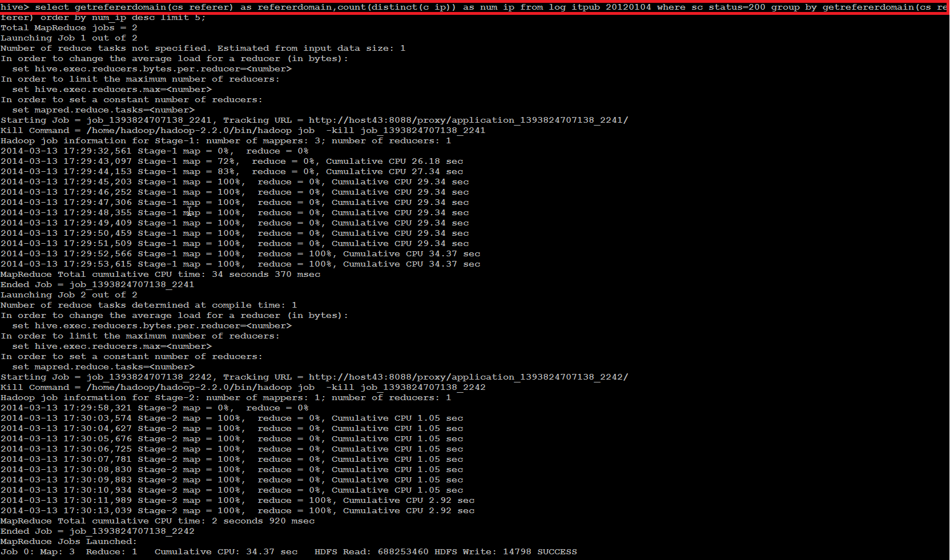Click the 'Ended Job' line for job 2242
This screenshot has height=560, width=950.
98,531
